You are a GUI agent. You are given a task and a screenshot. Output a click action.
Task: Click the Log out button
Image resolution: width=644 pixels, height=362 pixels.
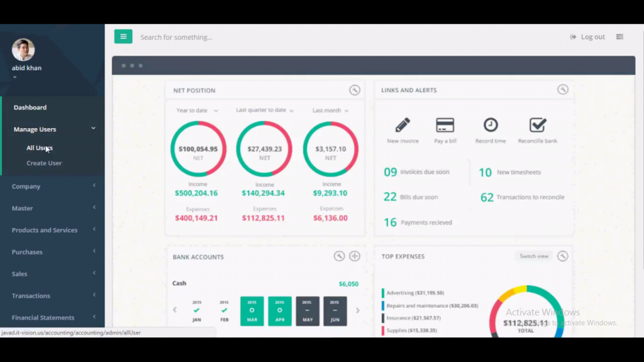pos(587,36)
